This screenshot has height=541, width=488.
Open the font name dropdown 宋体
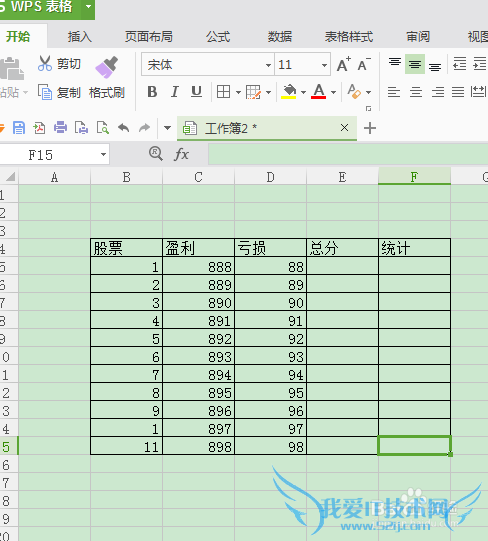point(268,65)
